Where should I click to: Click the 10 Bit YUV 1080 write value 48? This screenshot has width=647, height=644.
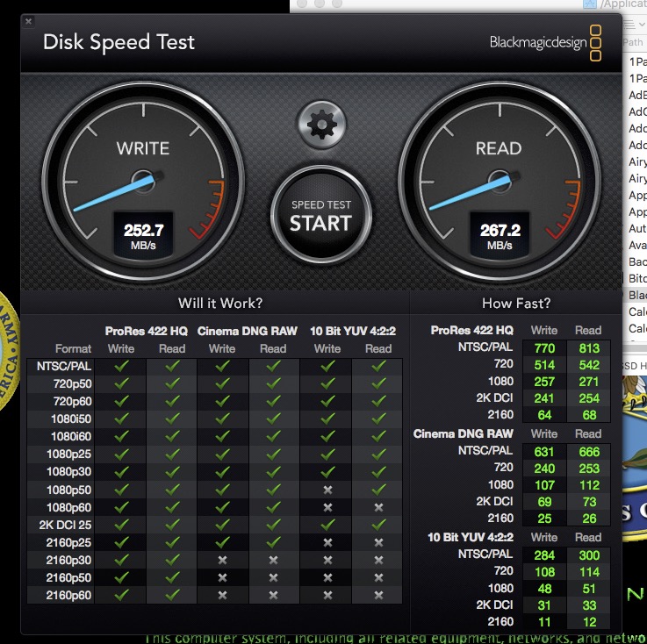(544, 589)
